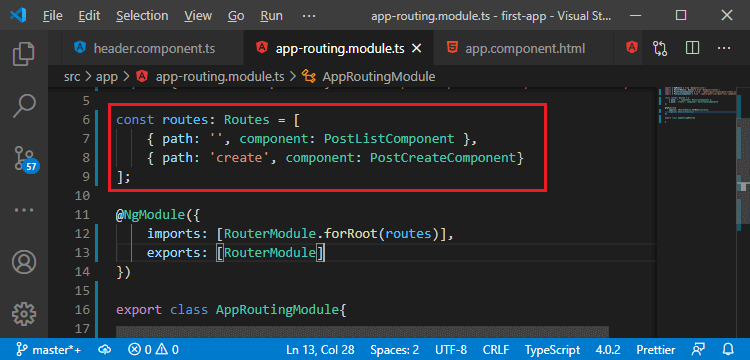
Task: Change file encoding via UTF-8
Action: (451, 349)
